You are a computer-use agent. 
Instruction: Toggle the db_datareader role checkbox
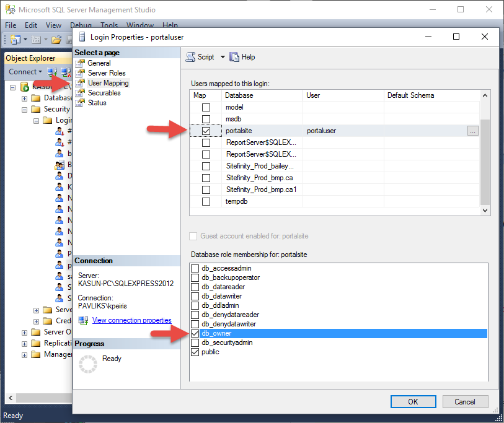tap(195, 287)
